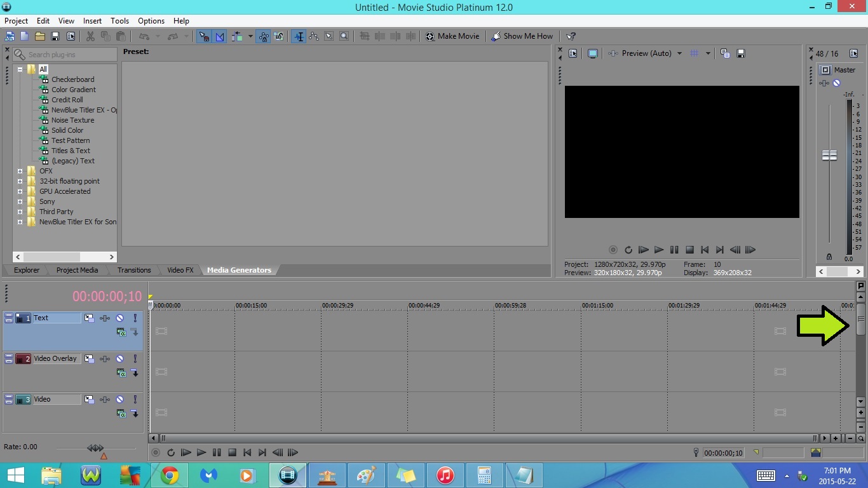
Task: Open track motion for Text track
Action: pos(90,318)
